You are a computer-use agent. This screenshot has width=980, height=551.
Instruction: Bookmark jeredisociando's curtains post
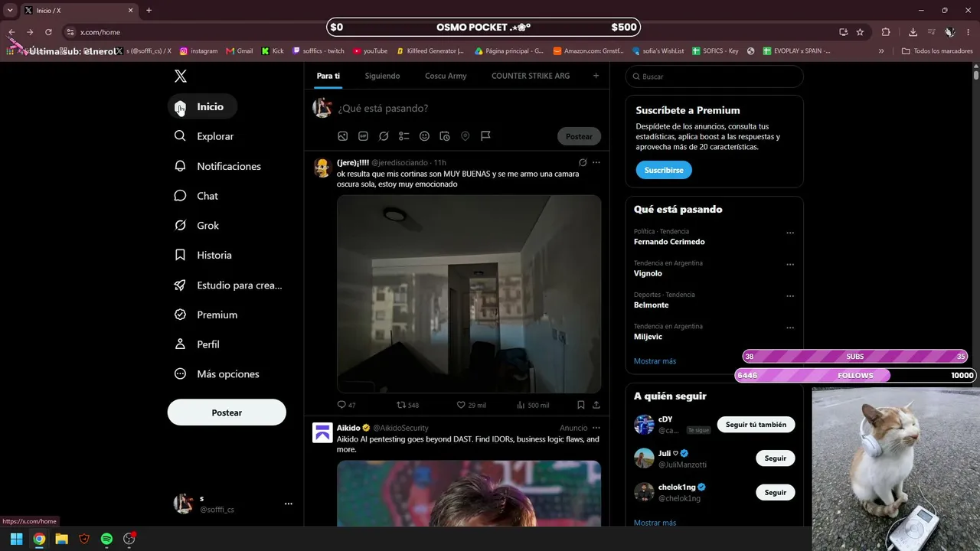coord(581,405)
